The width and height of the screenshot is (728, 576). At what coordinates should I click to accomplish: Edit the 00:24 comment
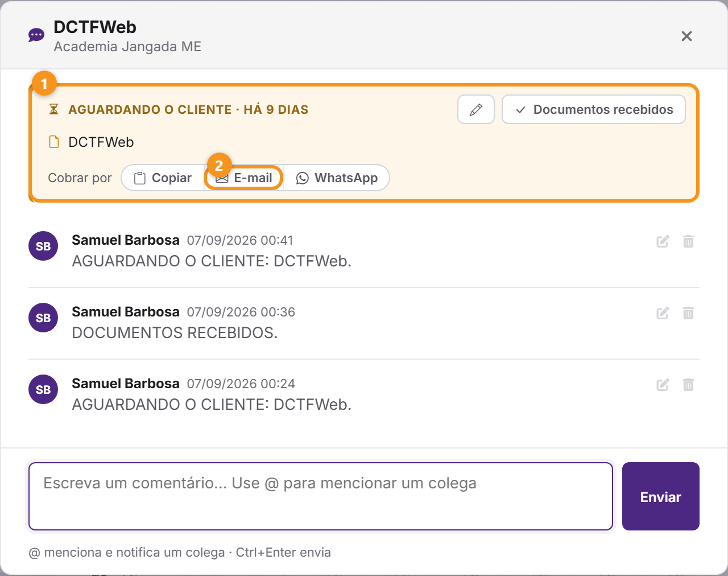[x=663, y=385]
